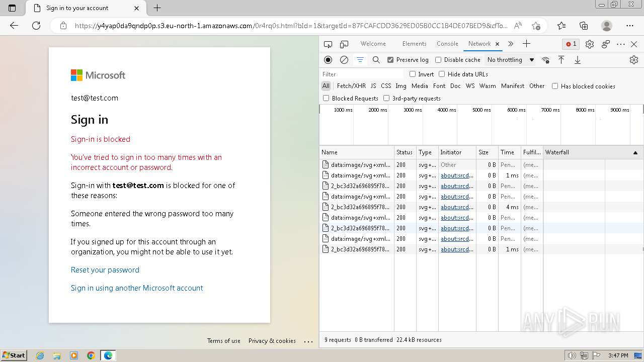Open a new browser tab

157,8
